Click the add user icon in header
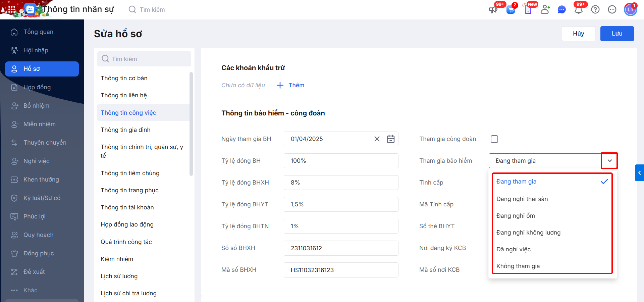The image size is (644, 302). [545, 10]
